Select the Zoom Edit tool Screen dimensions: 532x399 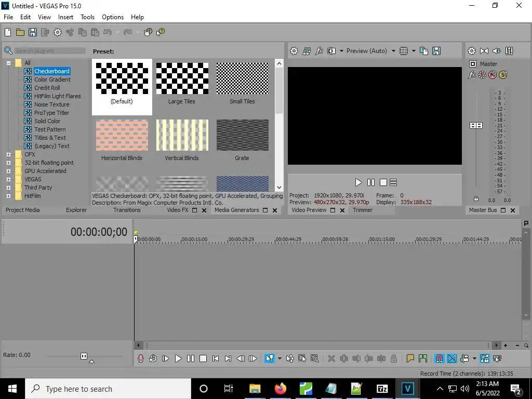pyautogui.click(x=314, y=358)
